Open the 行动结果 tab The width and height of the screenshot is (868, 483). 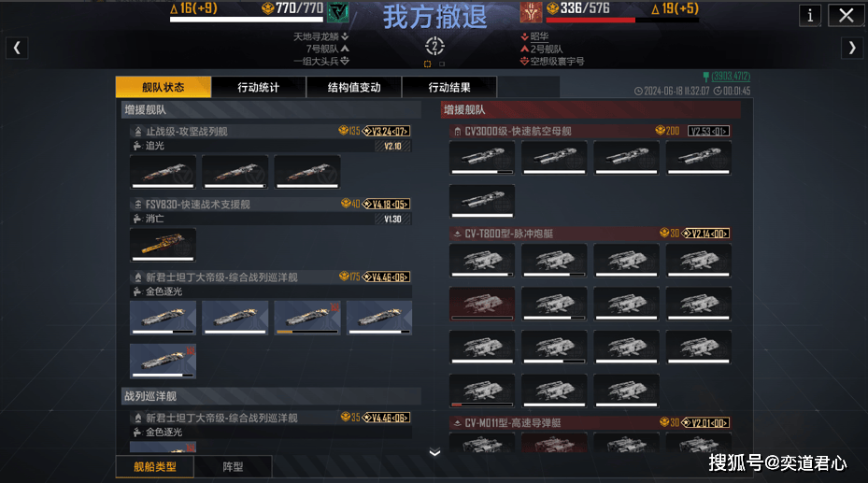tap(449, 88)
